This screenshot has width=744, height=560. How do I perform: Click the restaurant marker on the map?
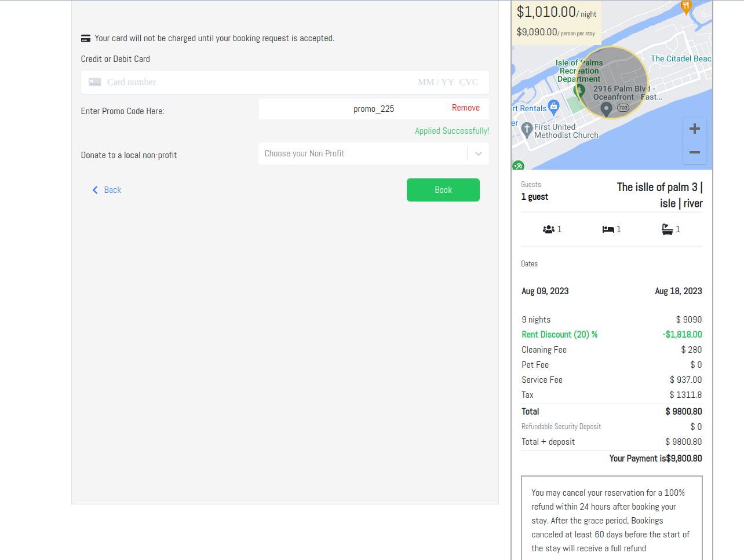[686, 7]
